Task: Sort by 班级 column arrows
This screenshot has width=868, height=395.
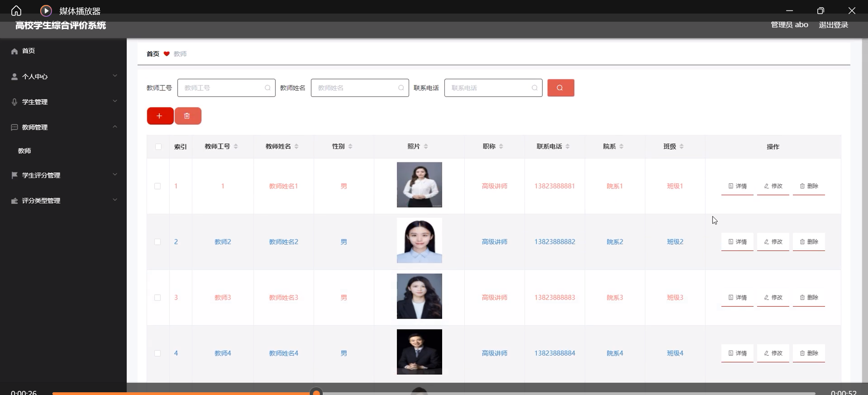Action: 682,146
